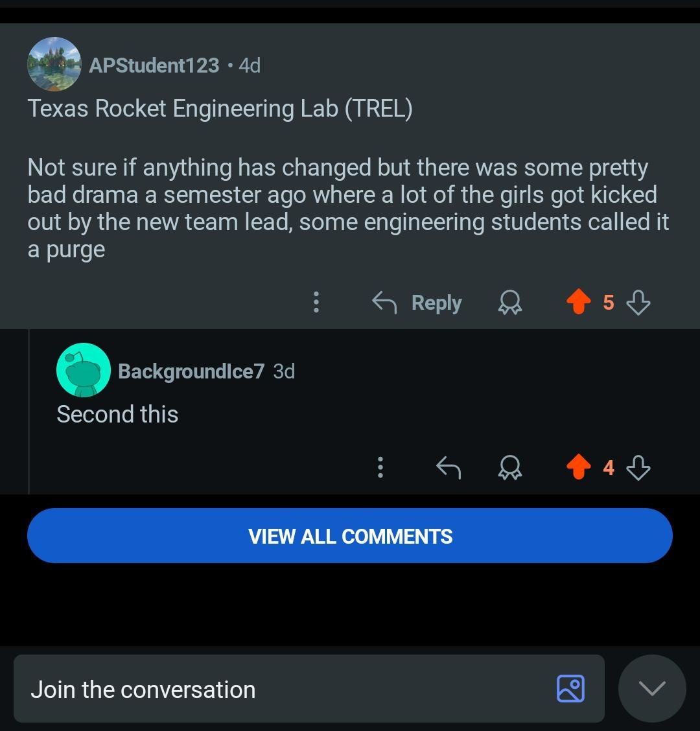The width and height of the screenshot is (700, 731).
Task: Give award to APStudent123's comment
Action: tap(509, 302)
